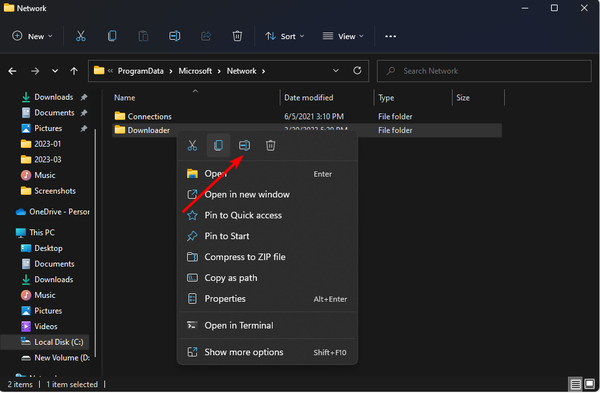Select Pin to Start
The height and width of the screenshot is (393, 600).
[267, 236]
